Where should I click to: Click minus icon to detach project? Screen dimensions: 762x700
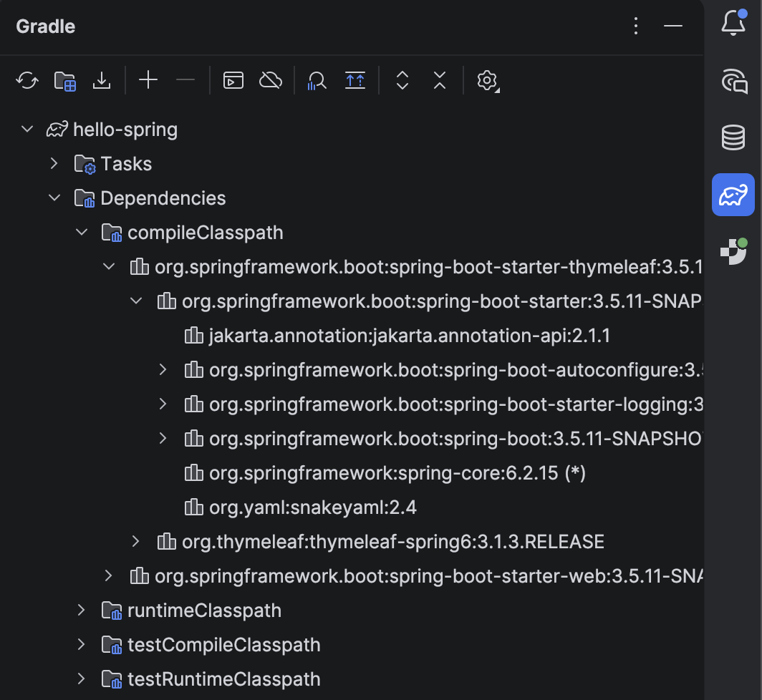(185, 79)
